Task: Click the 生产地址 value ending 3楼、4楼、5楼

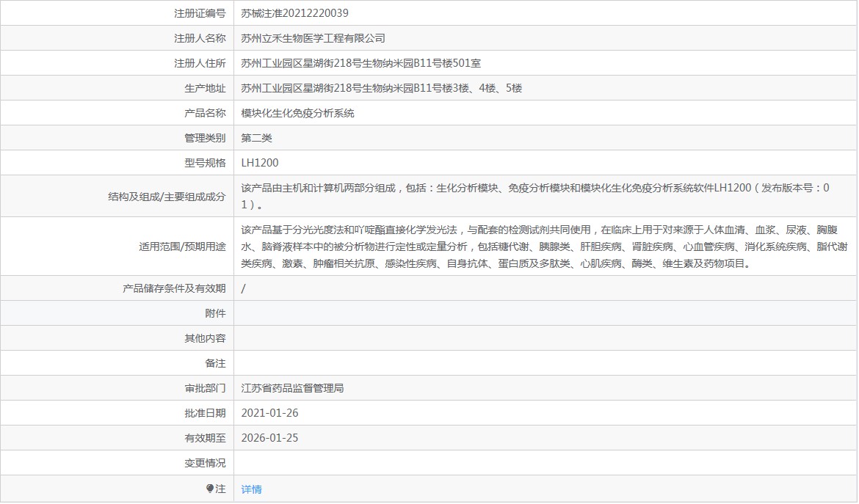Action: pyautogui.click(x=381, y=88)
